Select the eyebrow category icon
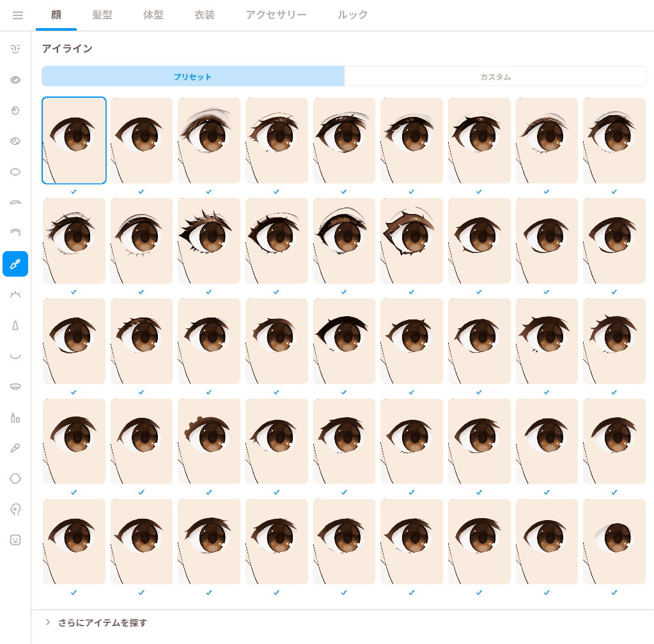Screen dimensions: 654x644 click(15, 203)
